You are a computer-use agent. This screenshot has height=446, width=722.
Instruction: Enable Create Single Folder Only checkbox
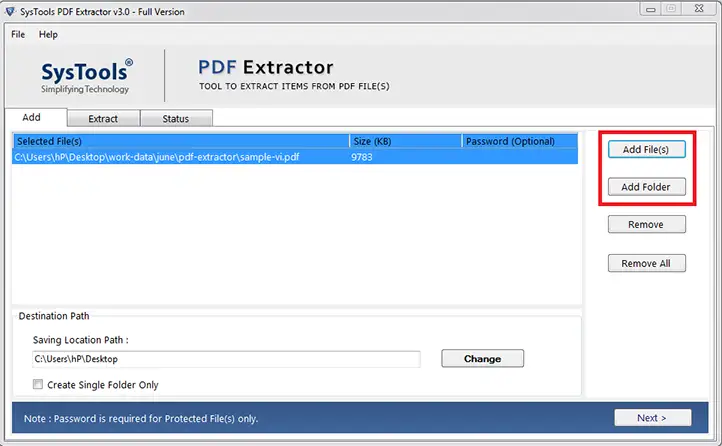pyautogui.click(x=38, y=384)
